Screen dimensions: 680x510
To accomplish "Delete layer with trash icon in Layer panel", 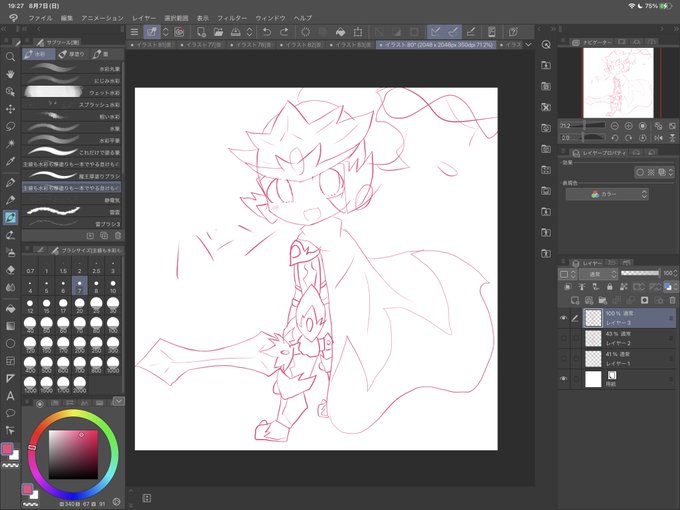I will click(672, 300).
